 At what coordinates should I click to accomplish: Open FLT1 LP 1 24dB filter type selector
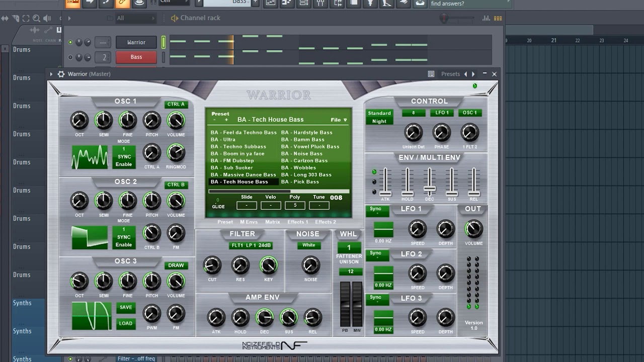(251, 245)
